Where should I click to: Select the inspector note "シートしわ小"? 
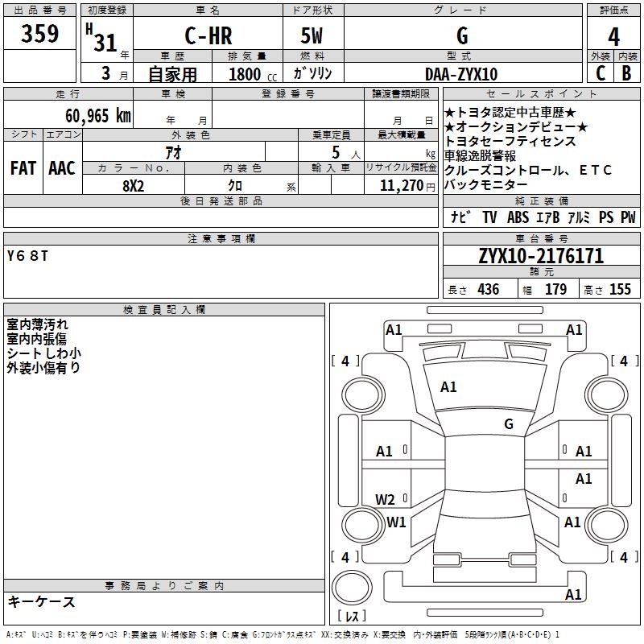pos(44,353)
